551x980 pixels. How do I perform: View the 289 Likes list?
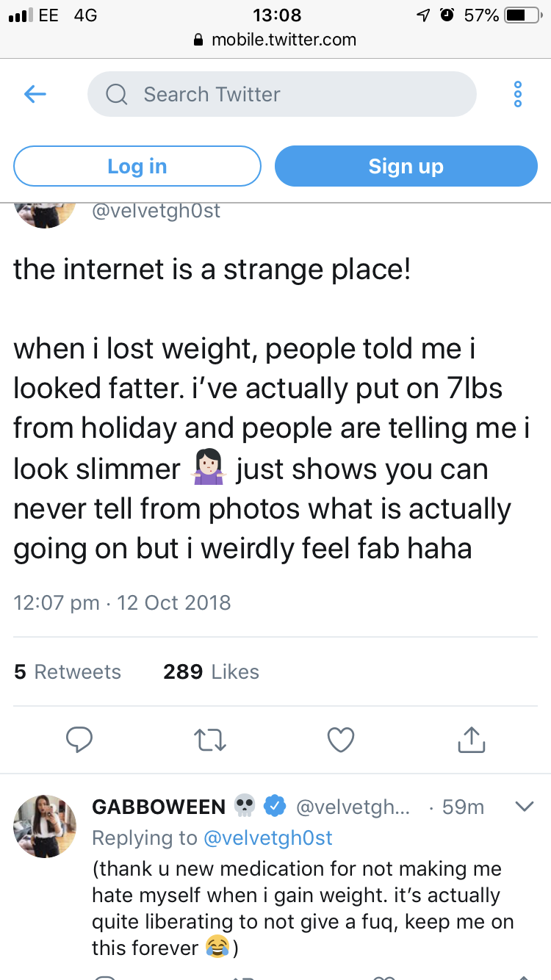(212, 671)
